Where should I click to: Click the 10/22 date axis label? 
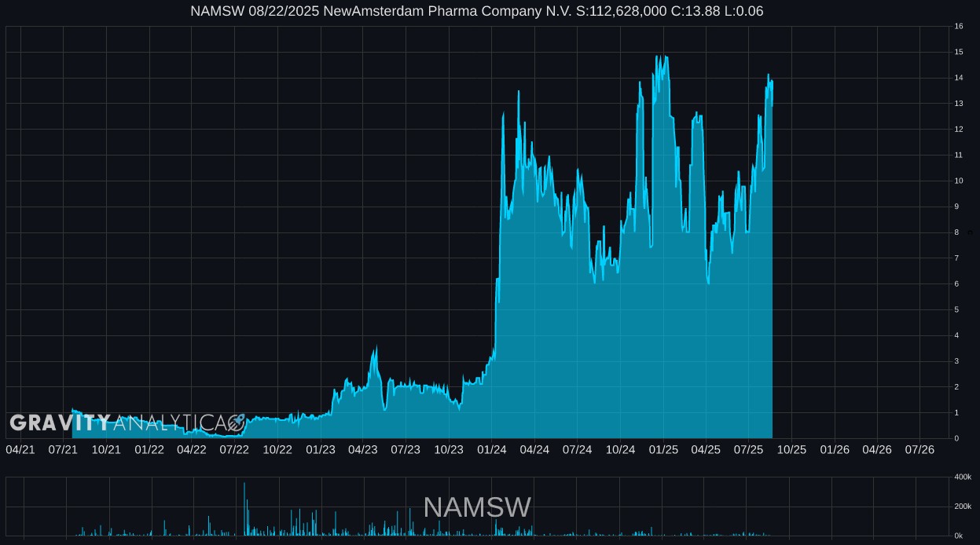[277, 450]
